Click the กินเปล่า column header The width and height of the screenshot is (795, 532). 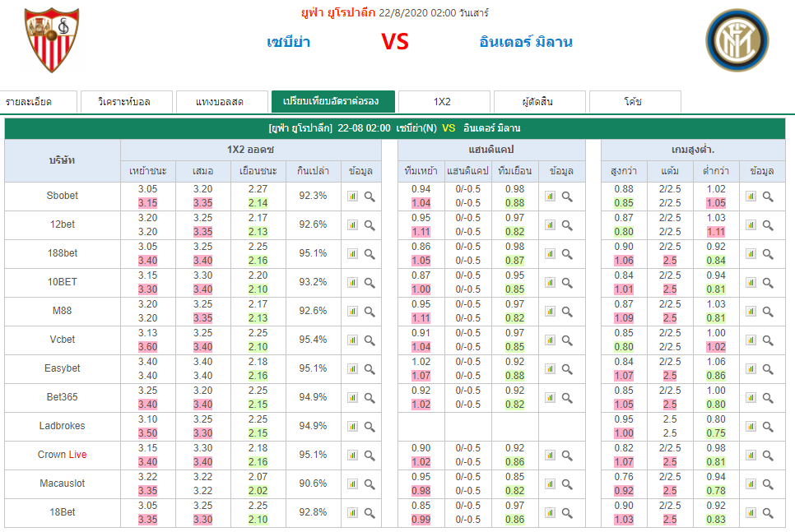pos(314,171)
